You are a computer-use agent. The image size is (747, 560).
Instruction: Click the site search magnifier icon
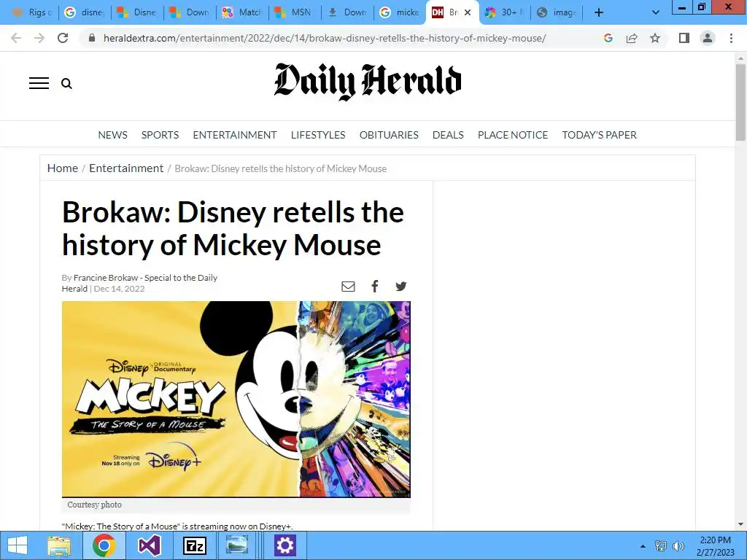tap(66, 84)
